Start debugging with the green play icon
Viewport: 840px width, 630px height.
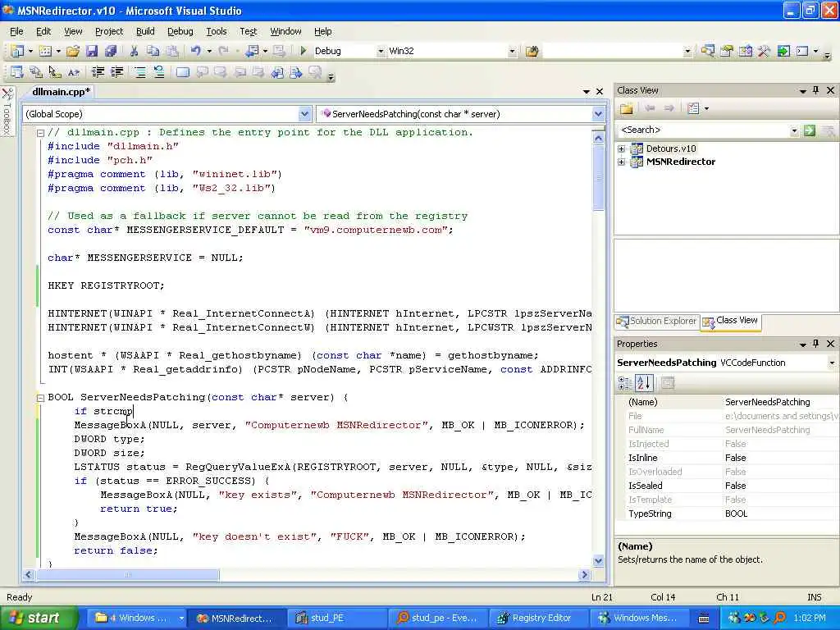[x=304, y=51]
